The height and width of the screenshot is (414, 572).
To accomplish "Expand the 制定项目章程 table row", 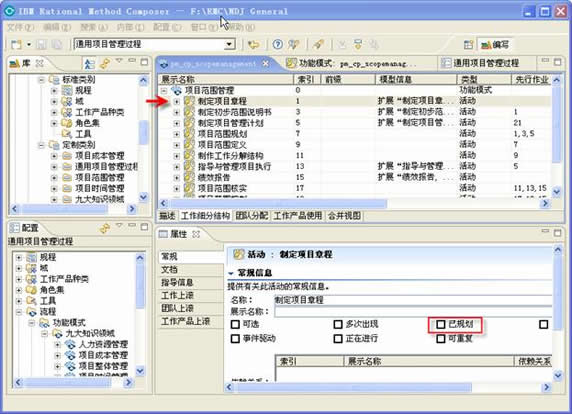I will click(177, 101).
